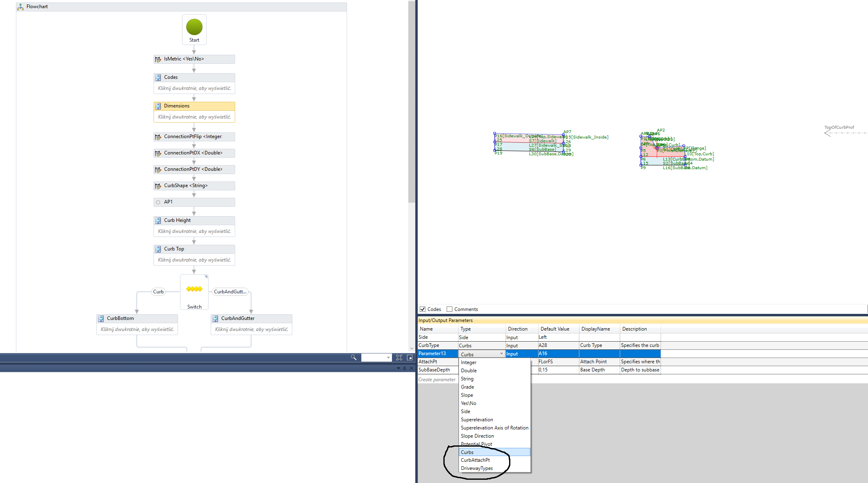This screenshot has width=868, height=483.
Task: Open bottom panel window position dropdown
Action: tap(398, 368)
